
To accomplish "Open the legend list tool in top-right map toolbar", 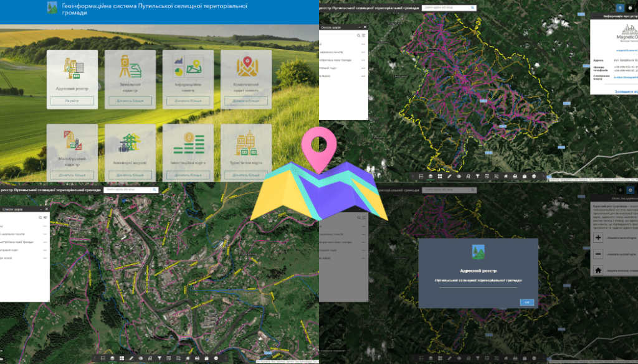I will pos(421,176).
